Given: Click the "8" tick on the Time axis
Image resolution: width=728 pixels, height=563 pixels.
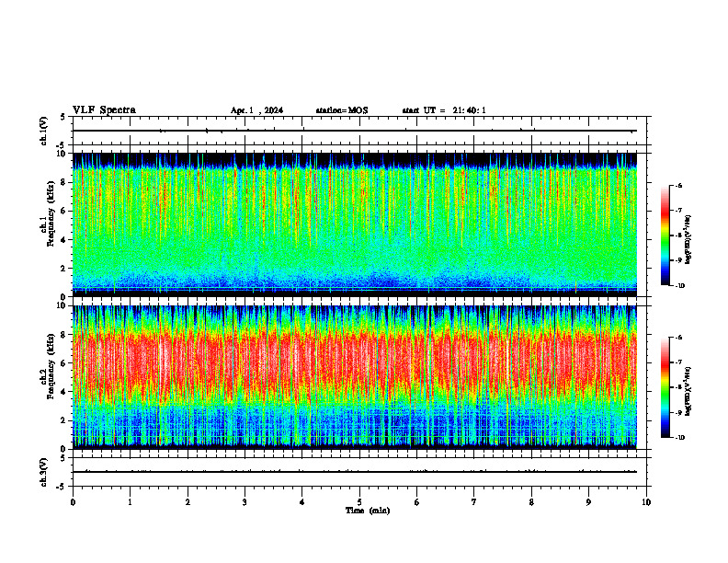Looking at the screenshot, I should [x=531, y=502].
